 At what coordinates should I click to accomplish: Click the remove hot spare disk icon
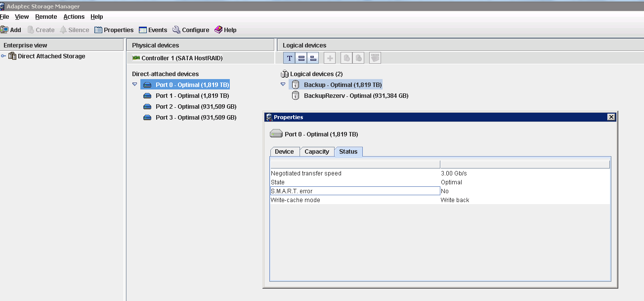[359, 58]
